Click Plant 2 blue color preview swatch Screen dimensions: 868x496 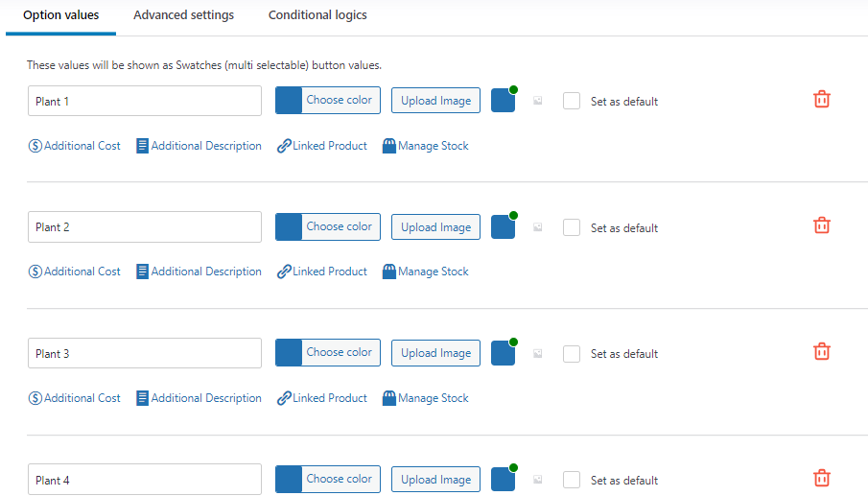coord(503,227)
